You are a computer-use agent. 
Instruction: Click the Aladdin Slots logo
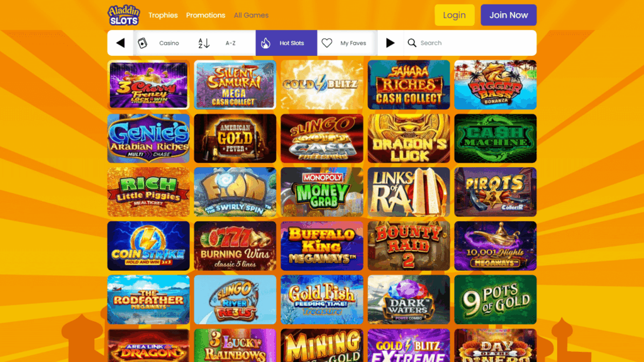(124, 15)
